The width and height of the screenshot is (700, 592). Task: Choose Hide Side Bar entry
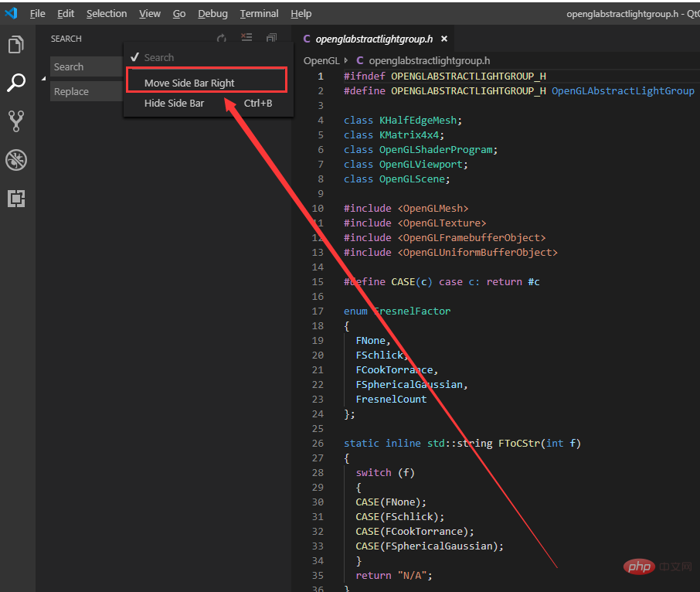(208, 103)
